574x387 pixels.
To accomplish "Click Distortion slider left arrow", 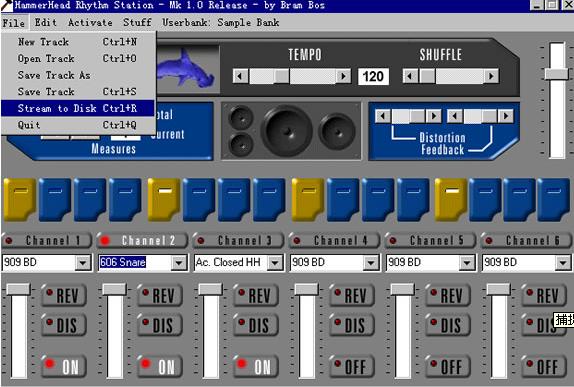I will click(383, 116).
